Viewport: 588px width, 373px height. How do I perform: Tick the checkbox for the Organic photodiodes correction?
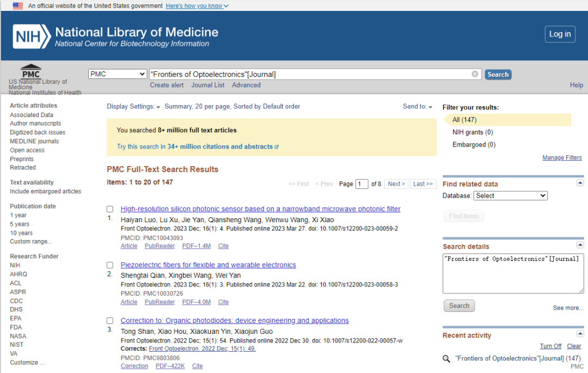pos(110,321)
